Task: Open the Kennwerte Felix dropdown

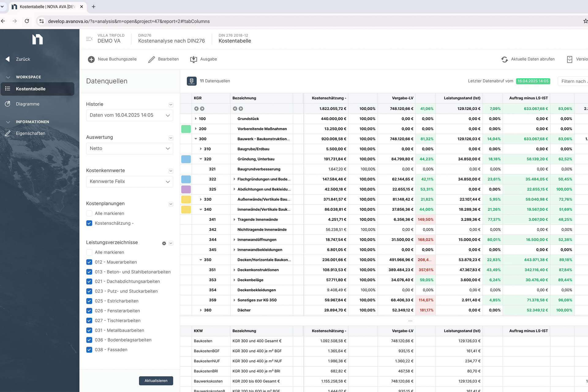Action: pyautogui.click(x=129, y=182)
